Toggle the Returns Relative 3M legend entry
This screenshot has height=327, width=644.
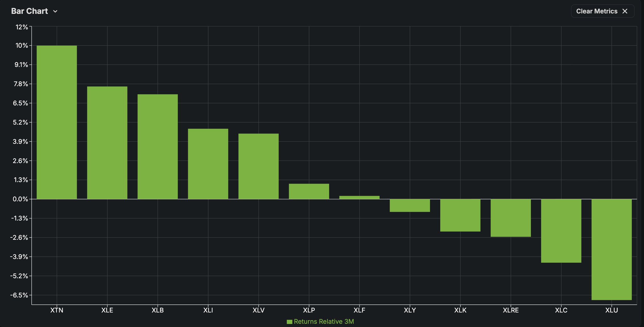coord(324,322)
